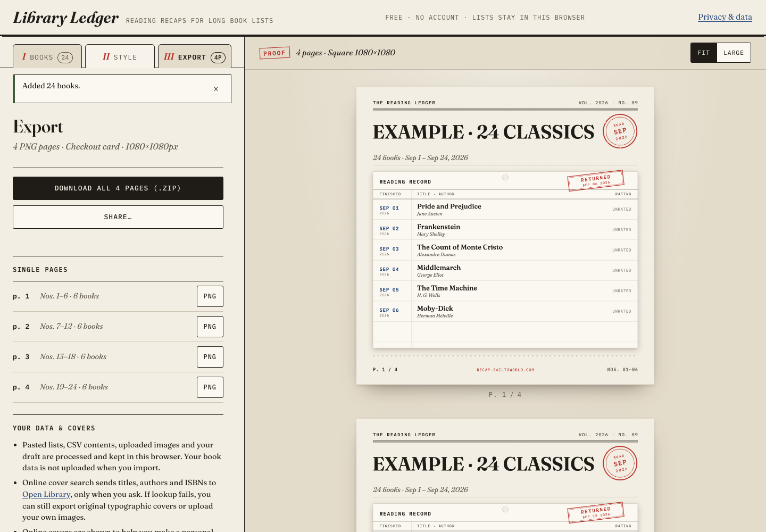
Task: Click the 'recap.sailtoworld.com' footer text
Action: [505, 370]
